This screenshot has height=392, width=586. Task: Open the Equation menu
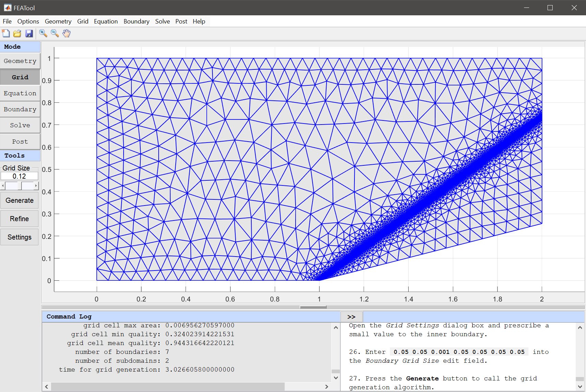tap(106, 21)
